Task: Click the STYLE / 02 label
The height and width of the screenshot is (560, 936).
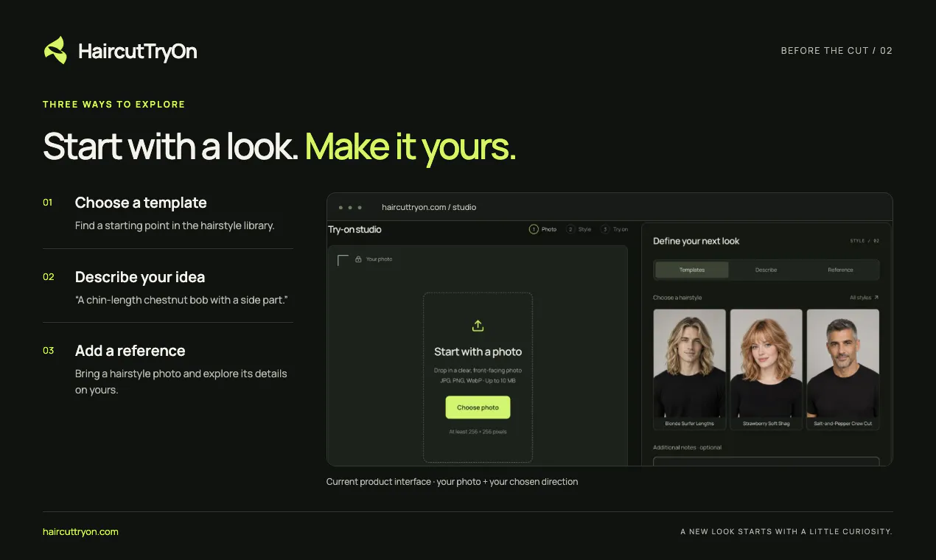Action: pos(865,241)
